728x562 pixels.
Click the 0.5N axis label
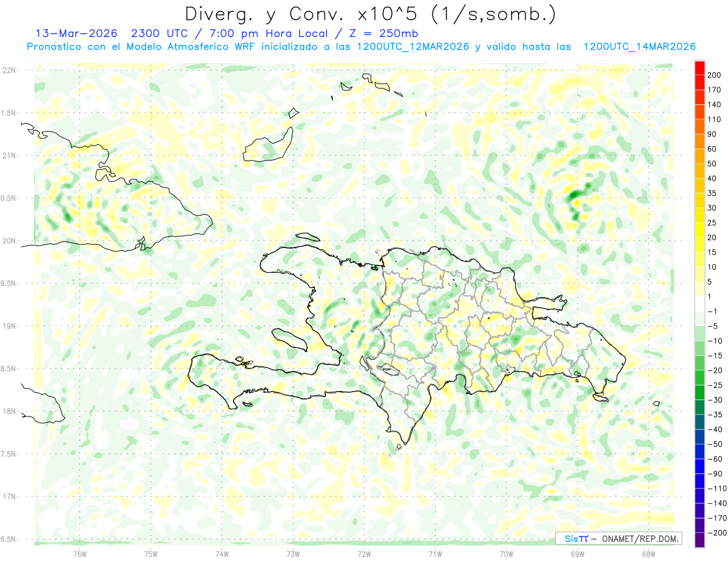tap(8, 198)
